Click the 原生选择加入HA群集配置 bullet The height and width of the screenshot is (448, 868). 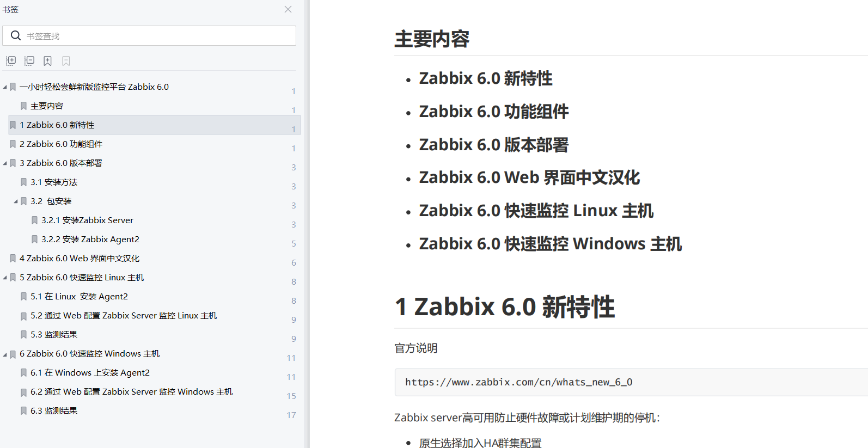tap(480, 443)
